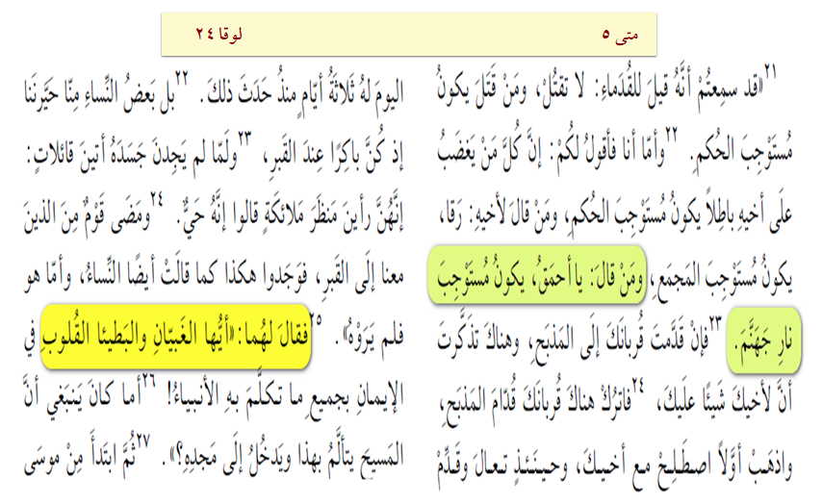Click the word 'رقا'
Viewport: 823px width, 504px height.
pos(451,213)
